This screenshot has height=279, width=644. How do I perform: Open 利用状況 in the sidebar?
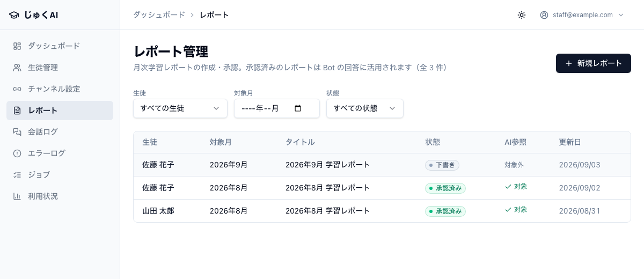(60, 196)
